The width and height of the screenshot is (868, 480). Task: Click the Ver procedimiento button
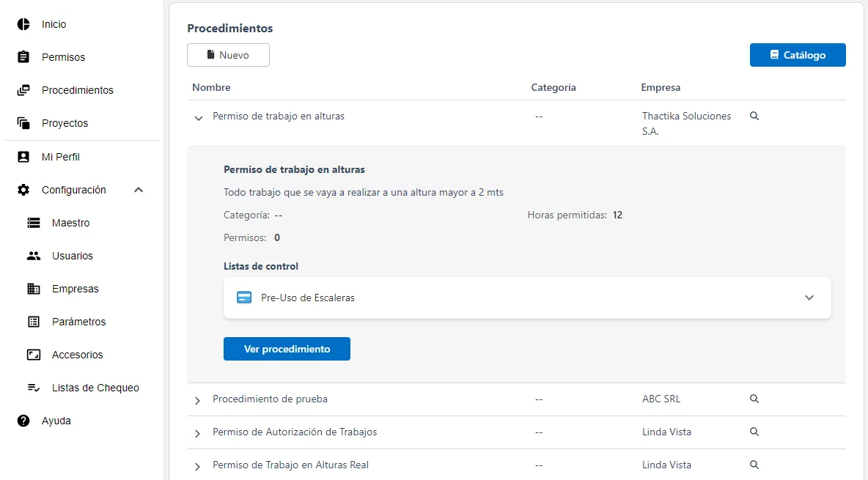coord(287,349)
